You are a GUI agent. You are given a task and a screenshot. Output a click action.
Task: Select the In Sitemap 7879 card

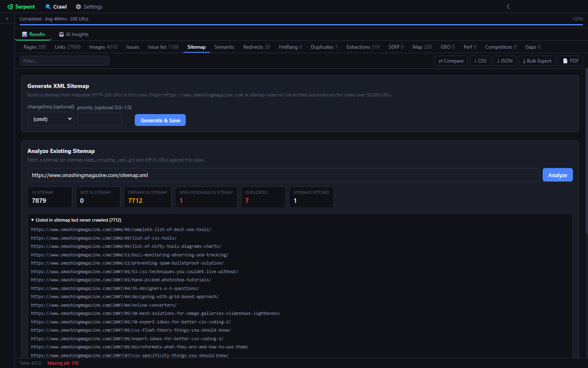[50, 197]
